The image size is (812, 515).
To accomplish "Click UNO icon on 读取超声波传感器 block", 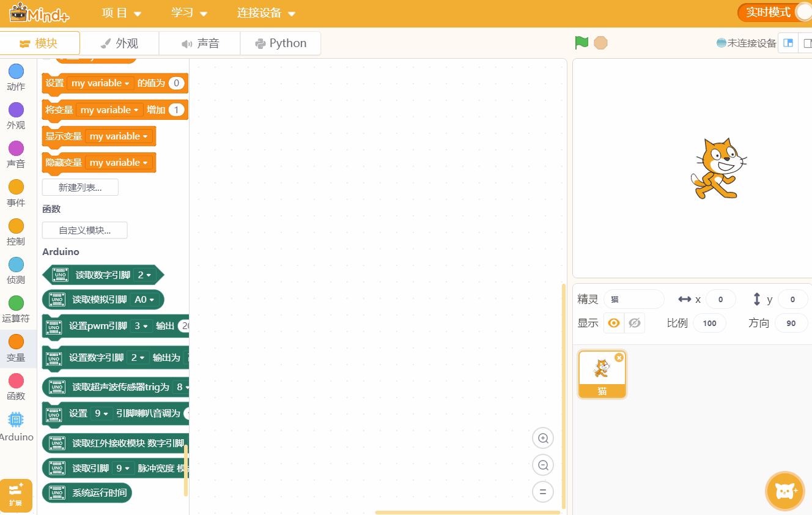I will (x=57, y=387).
